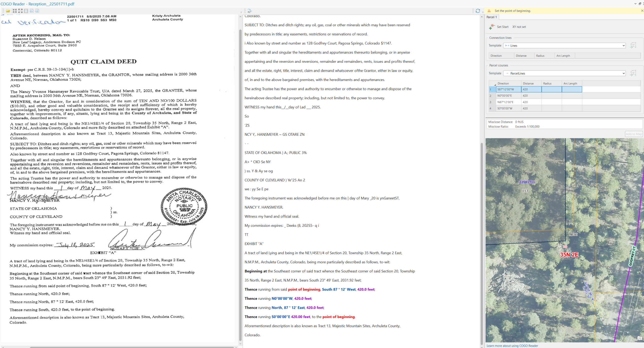Click Misclose Ratio 'Exceeds 1:100,000' text

click(527, 126)
